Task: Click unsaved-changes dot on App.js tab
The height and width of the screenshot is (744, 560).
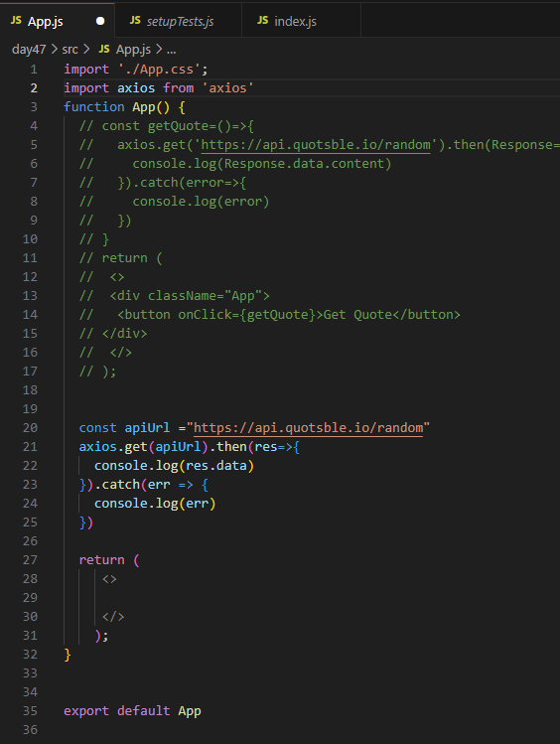Action: click(x=100, y=21)
